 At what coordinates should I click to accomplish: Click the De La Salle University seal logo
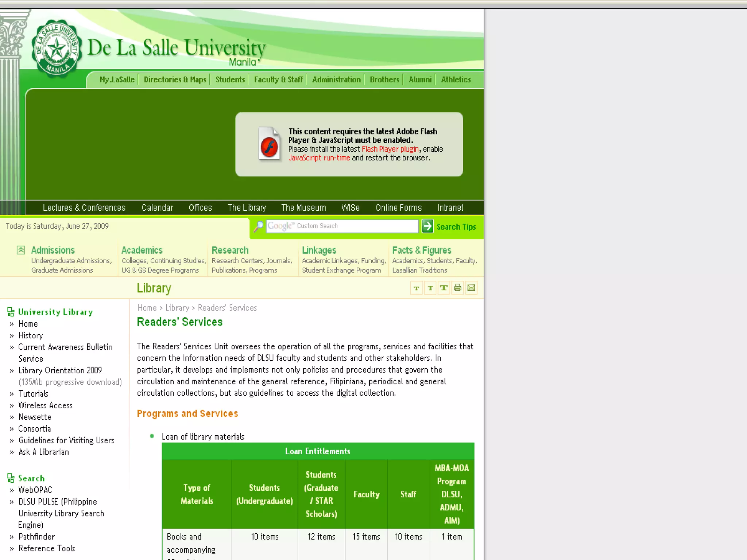coord(56,48)
